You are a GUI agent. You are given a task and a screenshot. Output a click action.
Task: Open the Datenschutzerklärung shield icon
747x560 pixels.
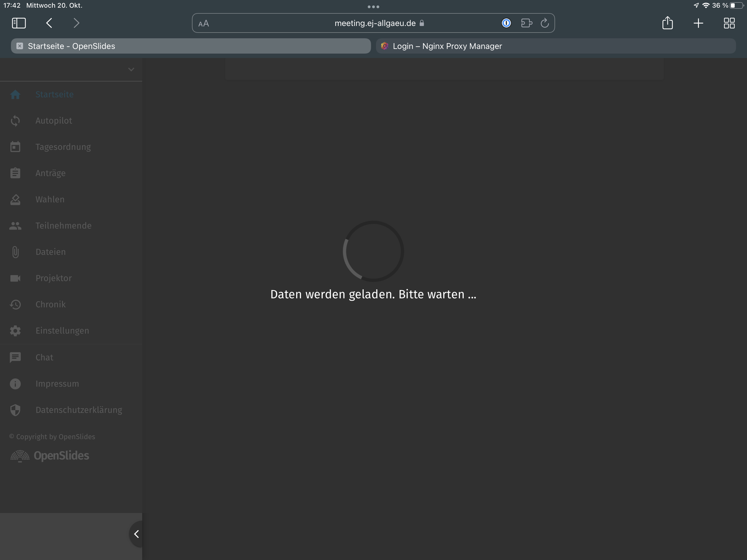coord(15,410)
